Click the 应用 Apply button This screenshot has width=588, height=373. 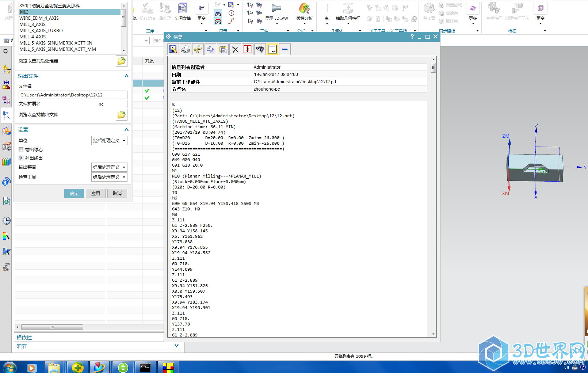(x=96, y=194)
